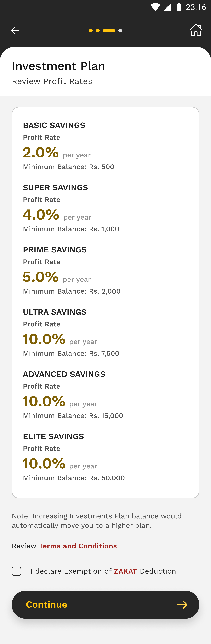The width and height of the screenshot is (211, 644).
Task: Choose the PRIME SAVINGS plan entry
Action: (55, 250)
